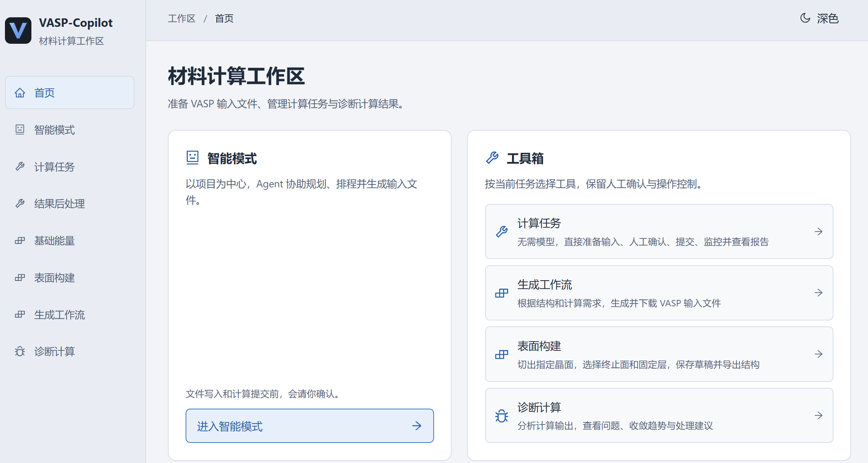Viewport: 868px width, 463px height.
Task: Click the blocks icon beside sidebar 生成工作流
Action: point(20,314)
